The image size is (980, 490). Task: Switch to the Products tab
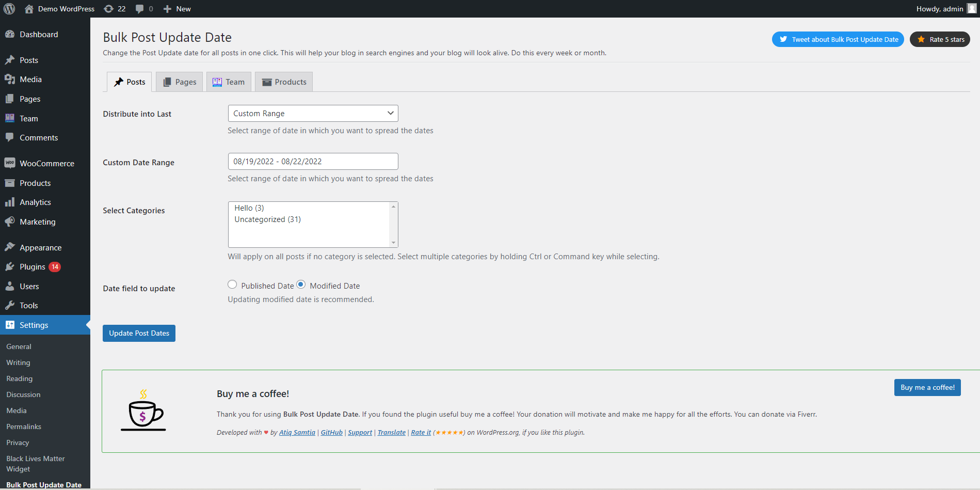tap(284, 82)
